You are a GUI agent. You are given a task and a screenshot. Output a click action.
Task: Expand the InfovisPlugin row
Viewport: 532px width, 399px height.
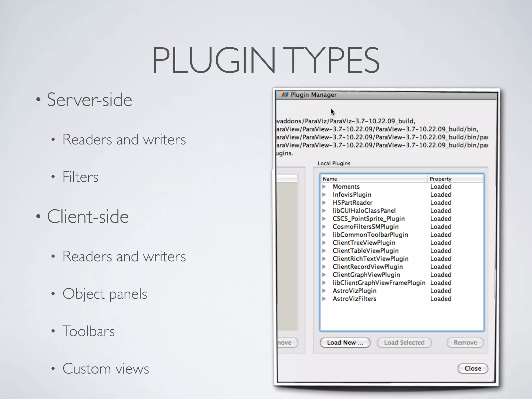(324, 195)
